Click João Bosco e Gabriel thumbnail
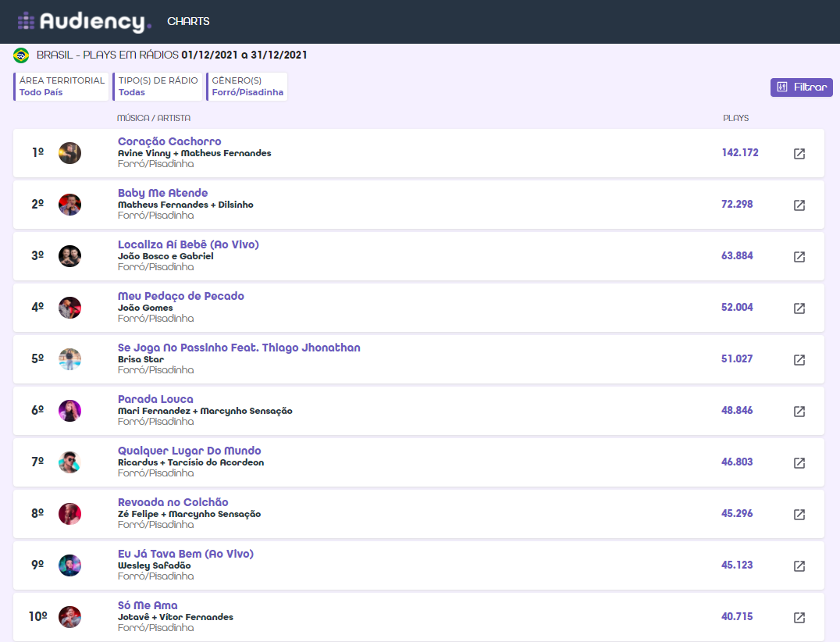 click(69, 255)
